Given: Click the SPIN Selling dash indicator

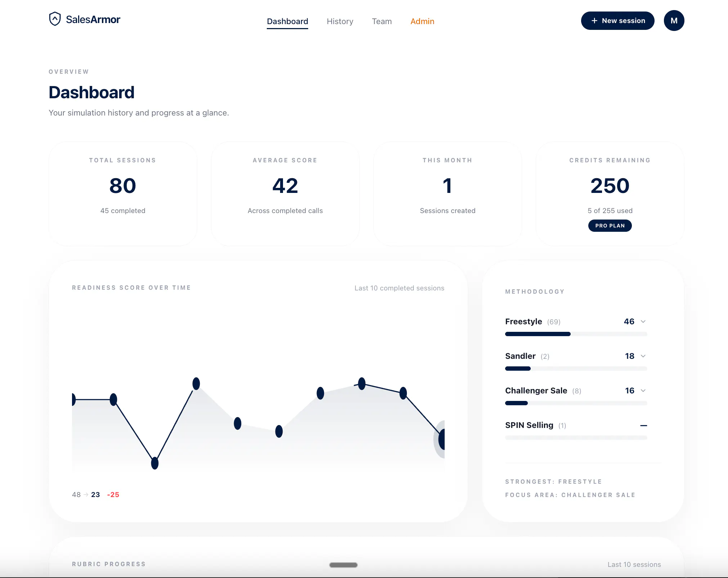Looking at the screenshot, I should coord(644,425).
